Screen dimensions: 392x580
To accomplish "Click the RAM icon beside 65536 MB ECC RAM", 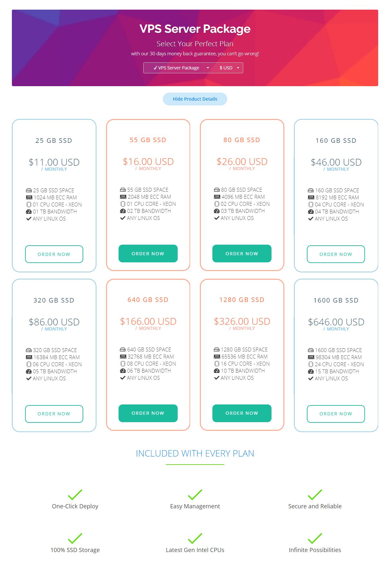I will [x=217, y=357].
